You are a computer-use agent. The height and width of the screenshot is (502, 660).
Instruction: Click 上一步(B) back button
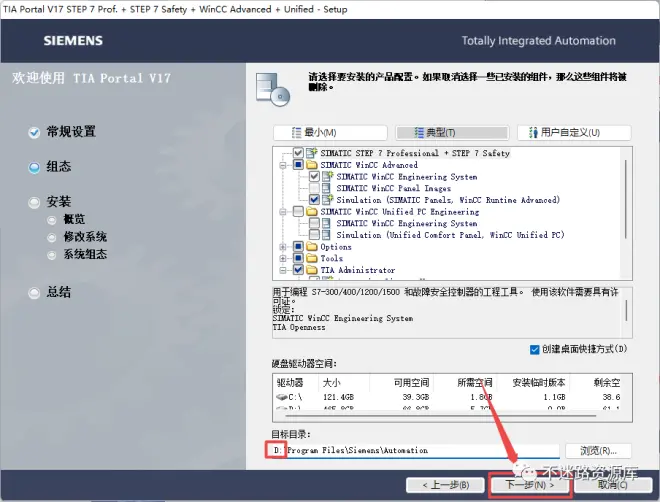click(x=446, y=485)
